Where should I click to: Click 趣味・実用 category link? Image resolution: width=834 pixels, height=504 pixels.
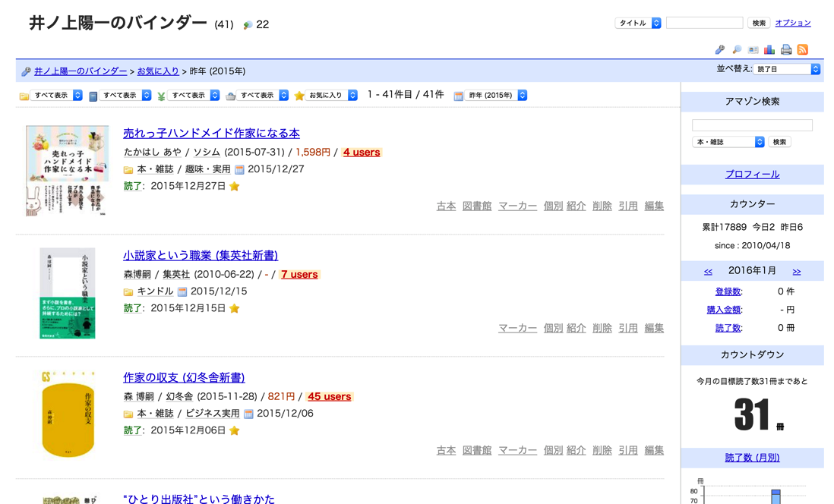(207, 169)
